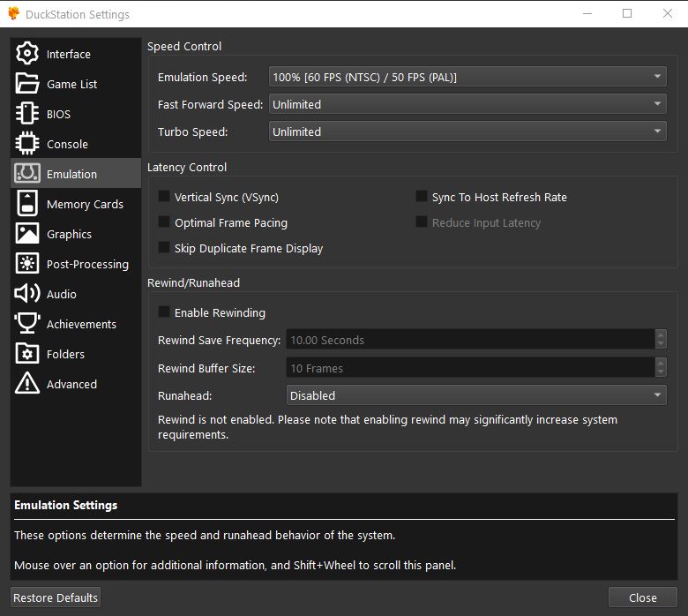This screenshot has width=688, height=616.
Task: Open Achievements settings label
Action: point(81,324)
